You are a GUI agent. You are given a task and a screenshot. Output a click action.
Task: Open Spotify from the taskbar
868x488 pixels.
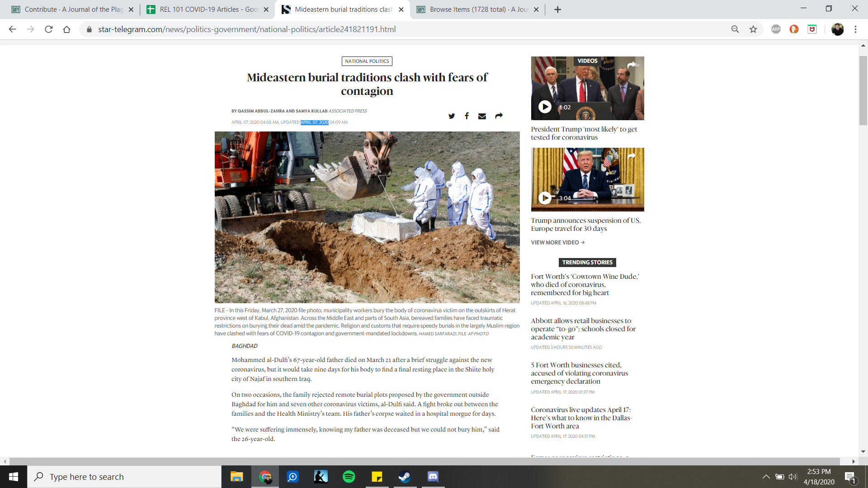pyautogui.click(x=349, y=477)
